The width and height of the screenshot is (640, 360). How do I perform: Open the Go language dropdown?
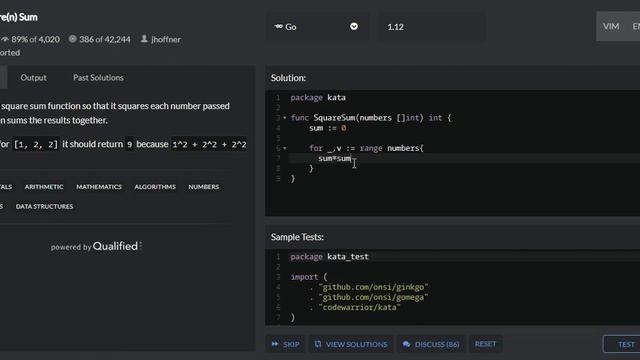point(317,27)
